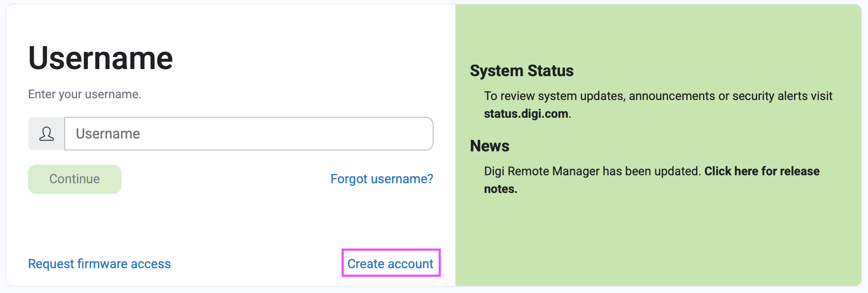The width and height of the screenshot is (868, 293).
Task: Click the word 'notes.' ending the release notes link
Action: coord(500,189)
